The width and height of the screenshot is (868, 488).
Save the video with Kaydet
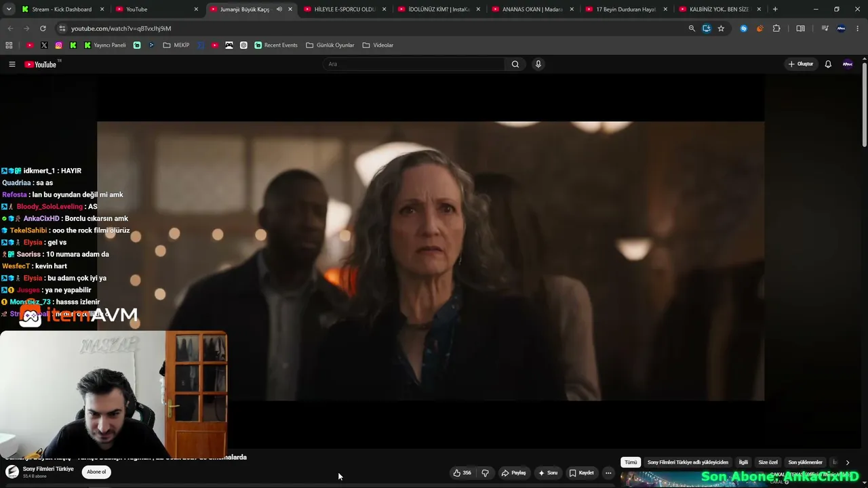[582, 473]
